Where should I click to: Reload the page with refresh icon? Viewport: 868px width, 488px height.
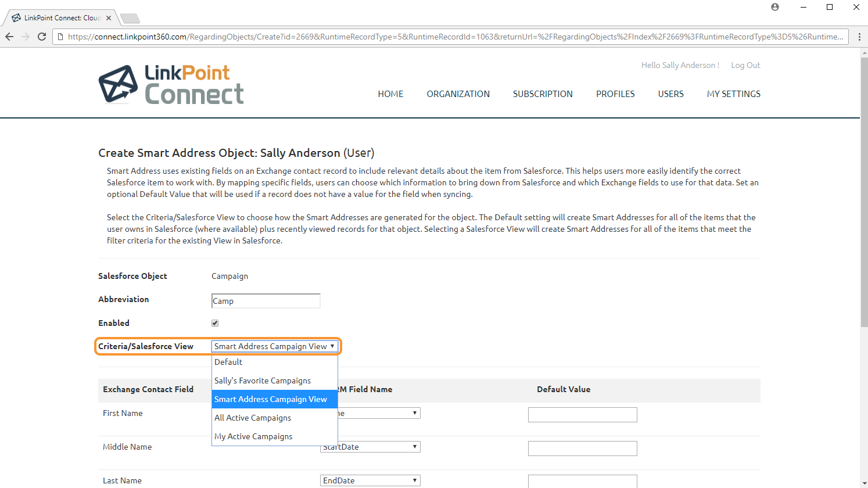(42, 37)
